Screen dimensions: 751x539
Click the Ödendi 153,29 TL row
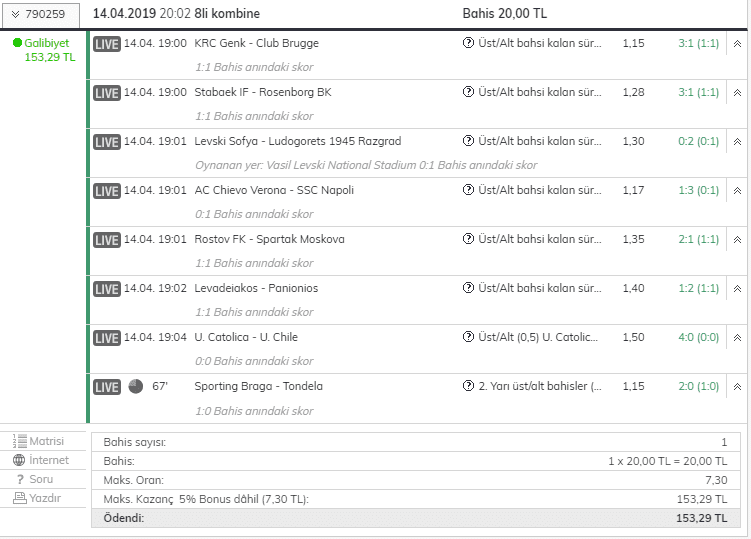(x=415, y=518)
